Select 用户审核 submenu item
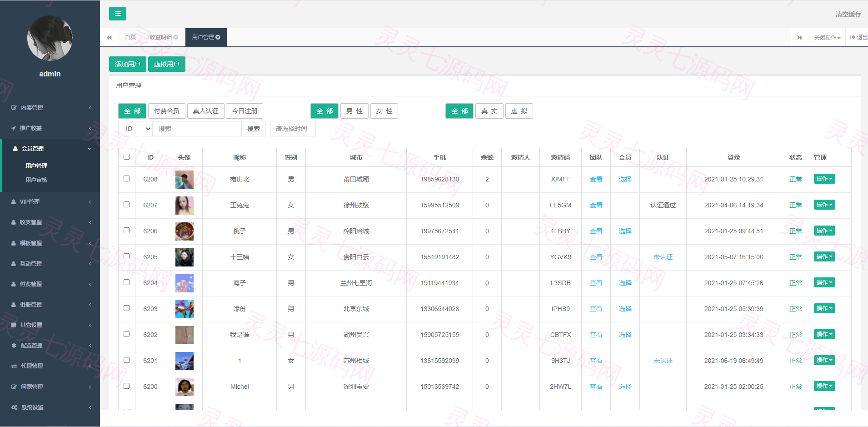This screenshot has width=868, height=427. (x=36, y=180)
